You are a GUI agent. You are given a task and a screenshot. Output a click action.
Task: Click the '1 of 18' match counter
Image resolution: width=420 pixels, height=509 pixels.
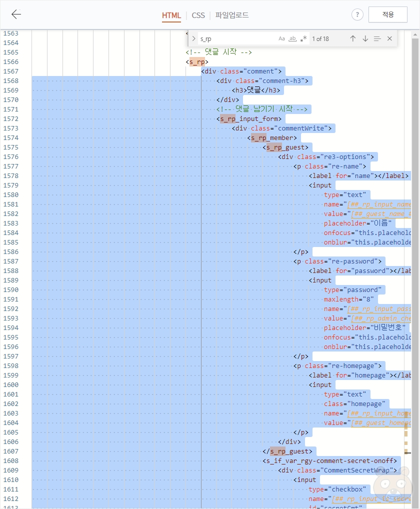coord(320,38)
